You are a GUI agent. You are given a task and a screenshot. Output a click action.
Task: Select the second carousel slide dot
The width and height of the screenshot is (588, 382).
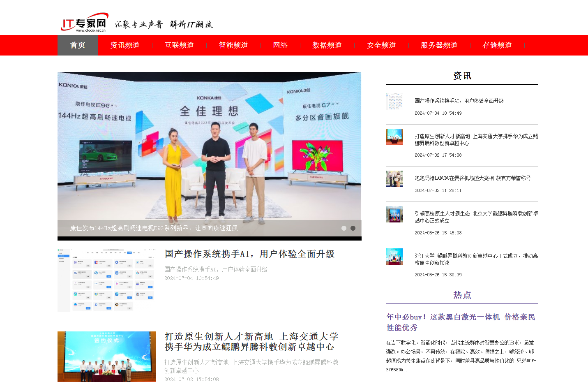(353, 228)
